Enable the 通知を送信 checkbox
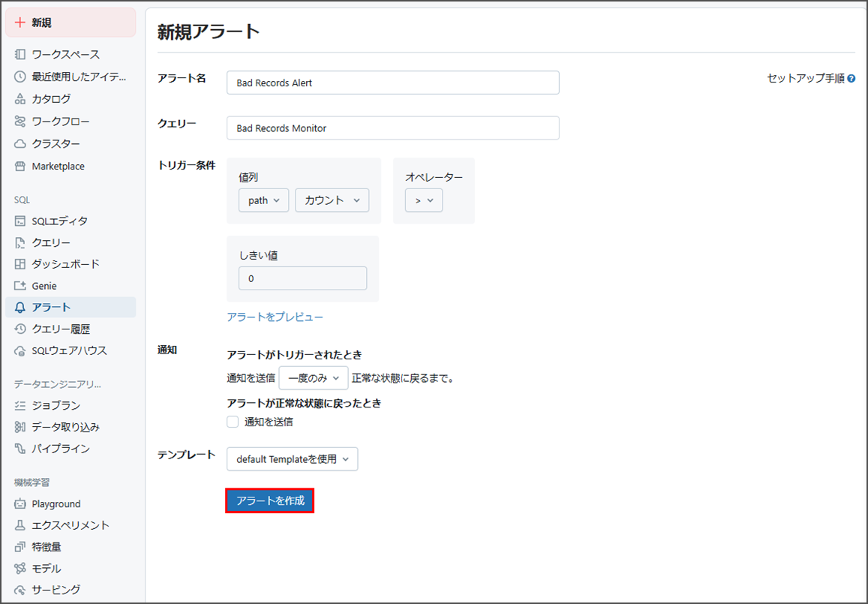This screenshot has height=604, width=868. 233,422
